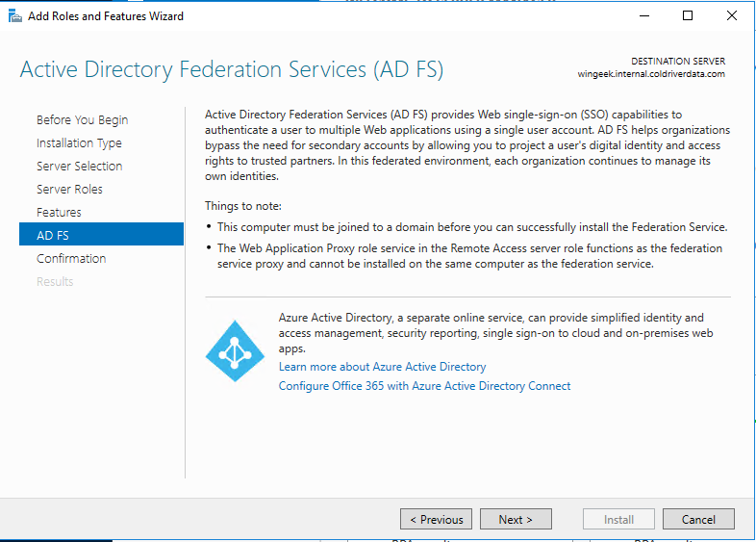Close the Add Roles and Features Wizard
The width and height of the screenshot is (756, 542).
point(732,15)
